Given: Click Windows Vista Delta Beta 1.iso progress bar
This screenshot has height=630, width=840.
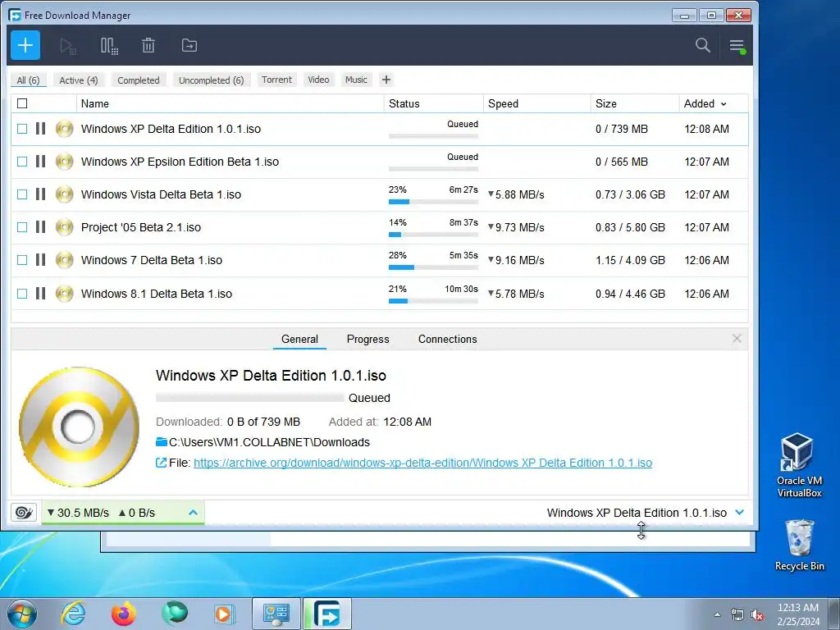Looking at the screenshot, I should click(433, 202).
